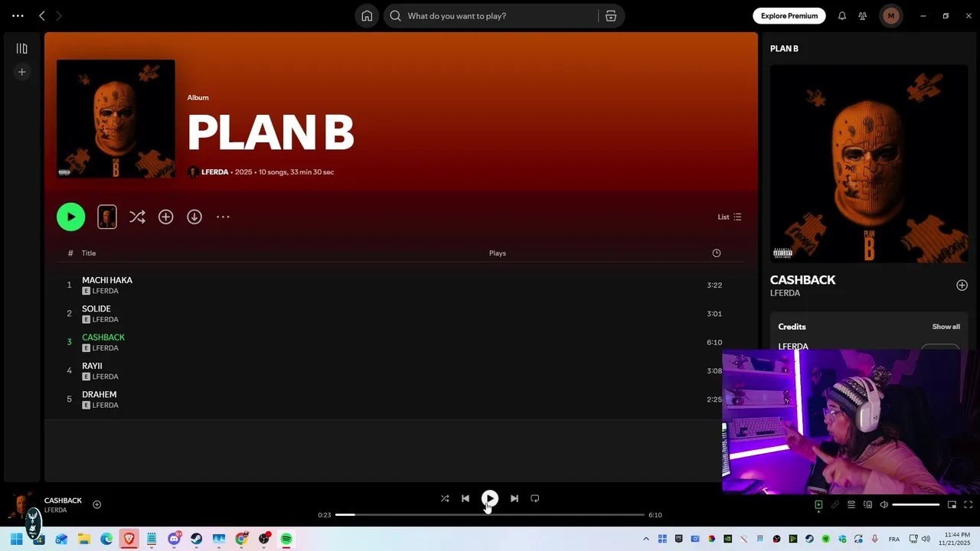Toggle the Now Playing view icon

pyautogui.click(x=818, y=505)
